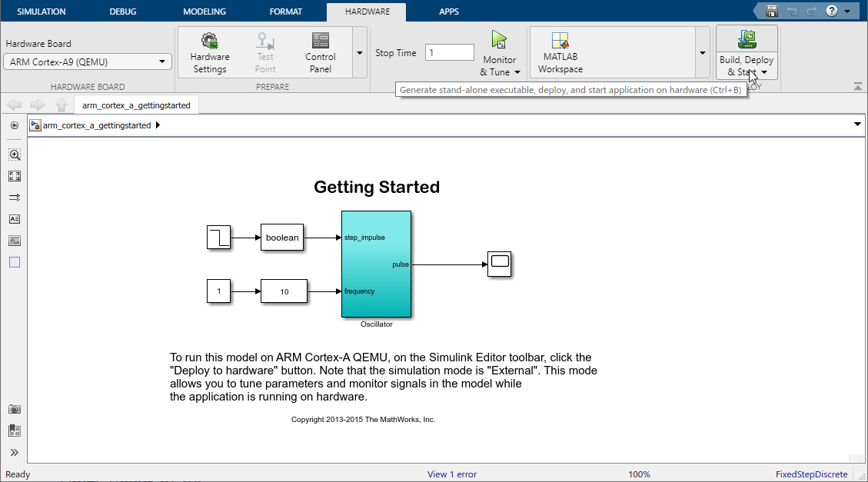The image size is (868, 482).
Task: Expand the Build, Deploy & Start arrow
Action: pyautogui.click(x=764, y=72)
